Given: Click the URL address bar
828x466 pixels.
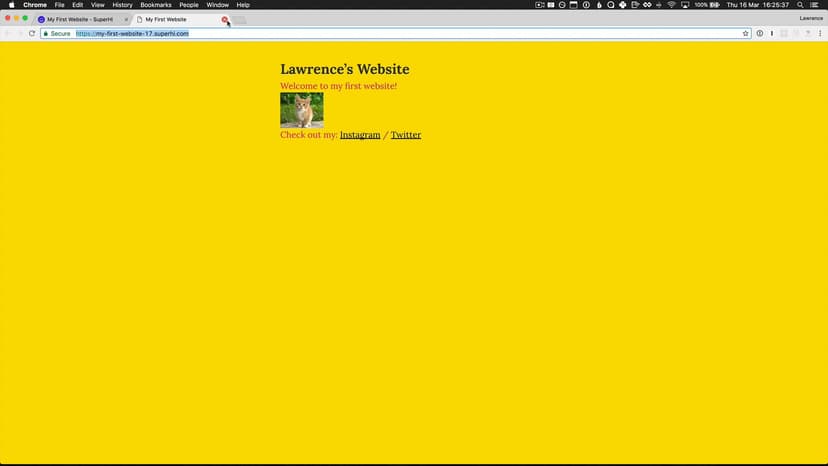Looking at the screenshot, I should tap(400, 33).
